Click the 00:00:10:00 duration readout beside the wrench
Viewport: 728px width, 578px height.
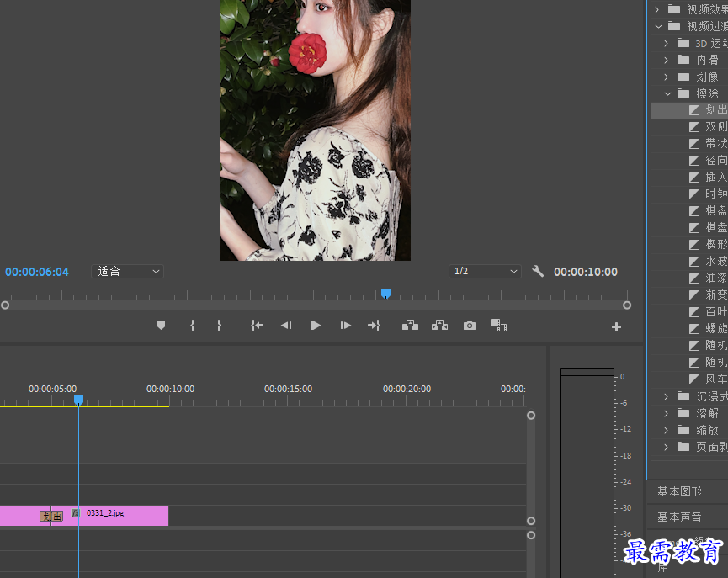click(586, 272)
